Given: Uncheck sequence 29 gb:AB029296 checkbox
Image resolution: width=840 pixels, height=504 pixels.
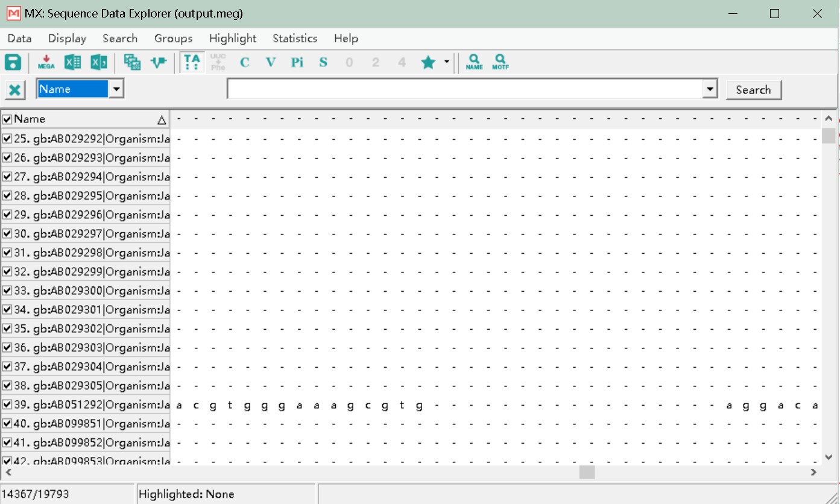Looking at the screenshot, I should pyautogui.click(x=7, y=215).
